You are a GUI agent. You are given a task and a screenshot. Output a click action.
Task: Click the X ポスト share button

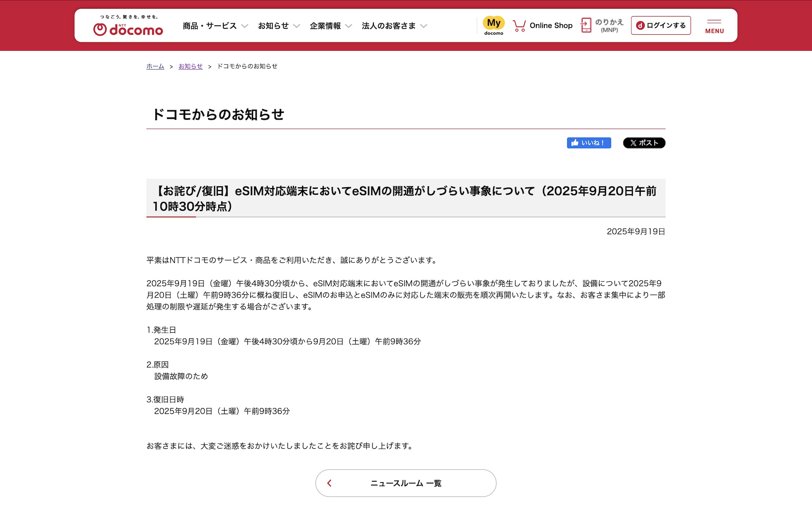pyautogui.click(x=644, y=143)
